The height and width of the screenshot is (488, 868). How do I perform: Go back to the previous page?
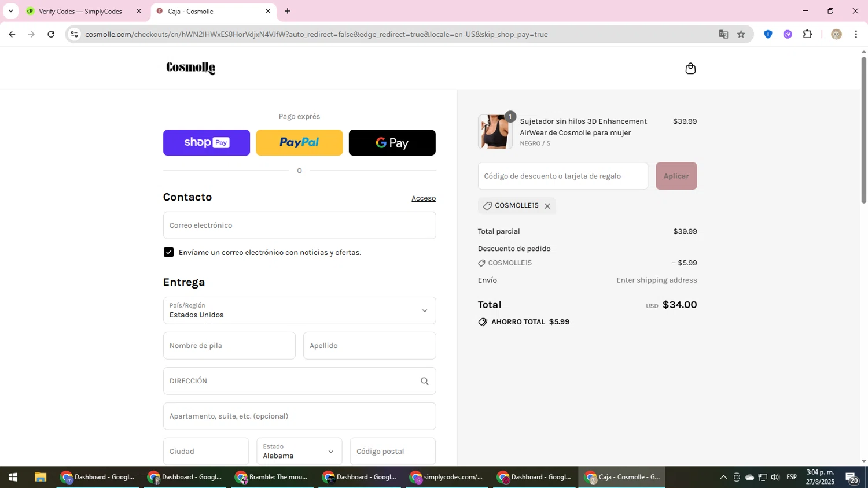[x=12, y=34]
